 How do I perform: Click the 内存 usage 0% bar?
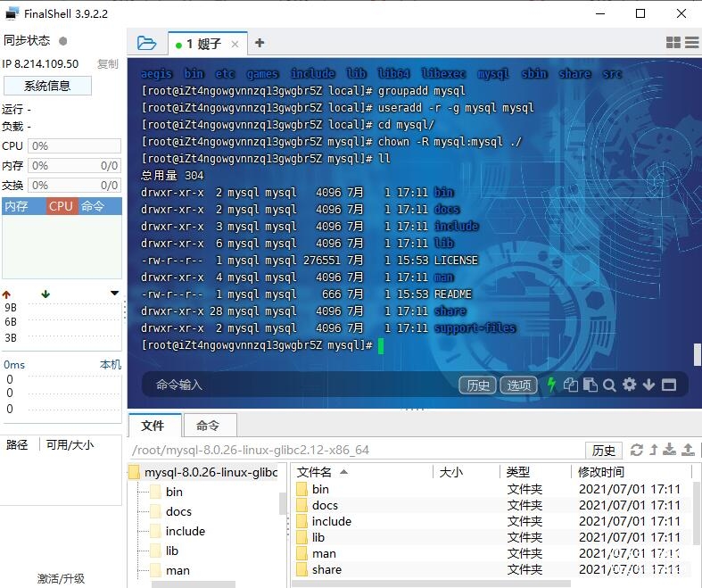74,166
